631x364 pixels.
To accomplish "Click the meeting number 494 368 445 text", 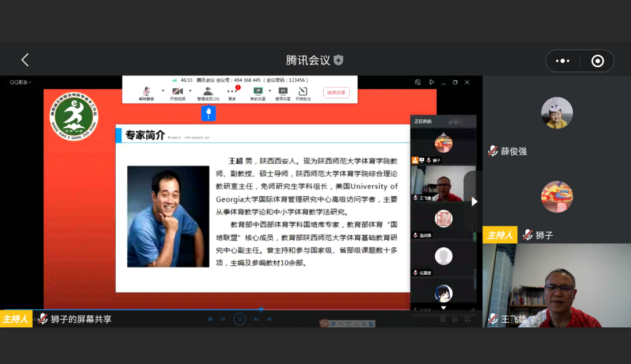I will pyautogui.click(x=247, y=80).
